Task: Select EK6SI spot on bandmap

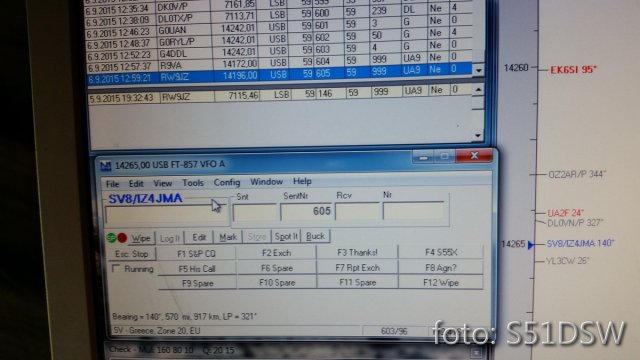Action: tap(573, 70)
